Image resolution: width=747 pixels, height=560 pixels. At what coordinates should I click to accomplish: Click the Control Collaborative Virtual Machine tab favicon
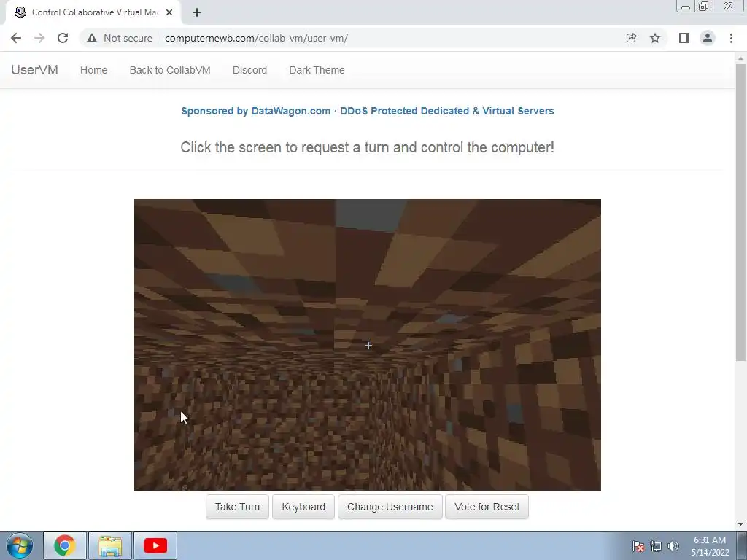(x=20, y=12)
